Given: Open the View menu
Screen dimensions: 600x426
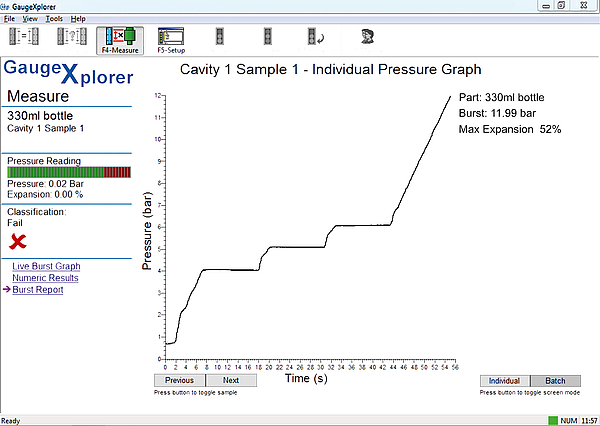Looking at the screenshot, I should pos(30,18).
